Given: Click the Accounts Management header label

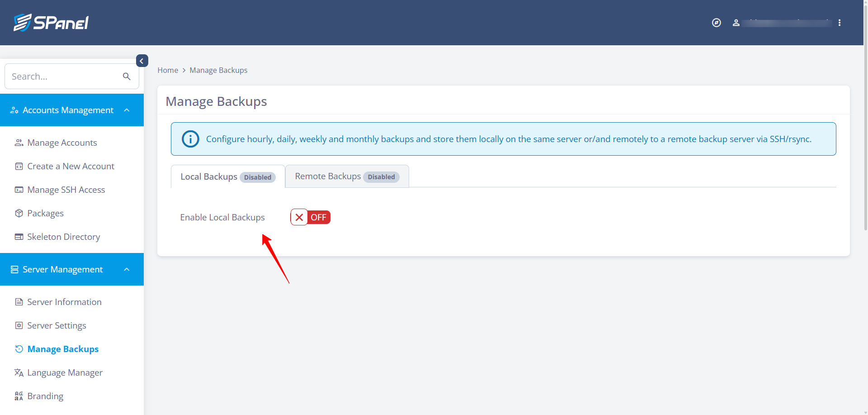Looking at the screenshot, I should [68, 110].
